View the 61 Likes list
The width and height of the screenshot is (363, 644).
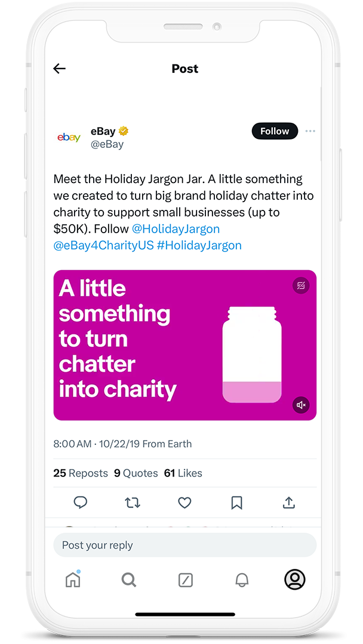click(x=183, y=473)
